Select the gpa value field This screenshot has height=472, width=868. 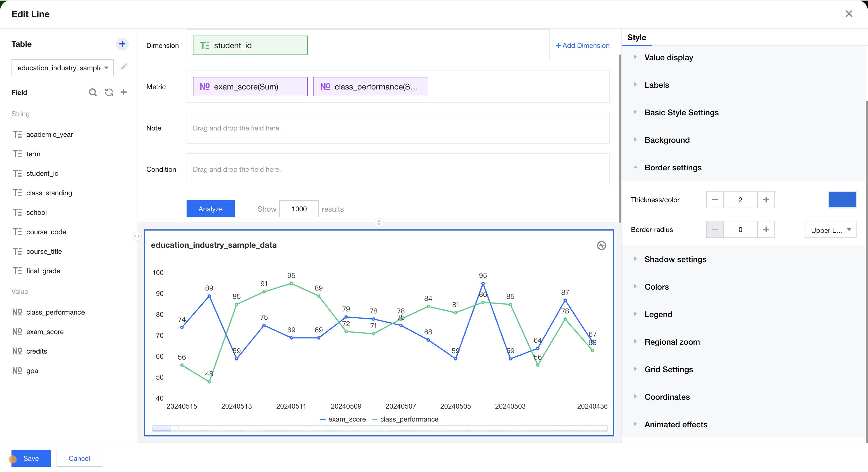[25, 371]
